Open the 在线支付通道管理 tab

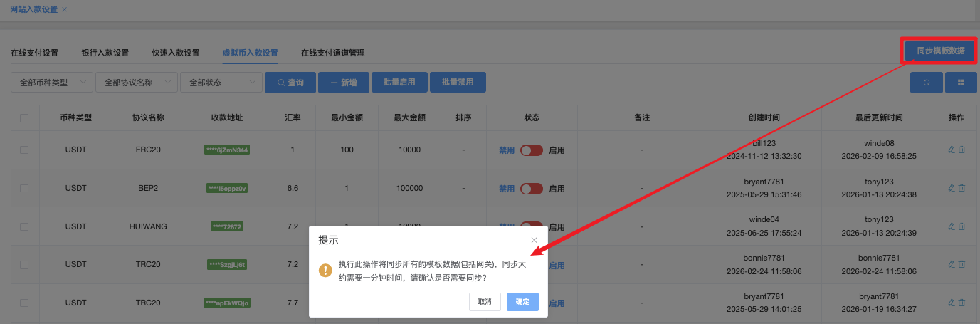point(332,53)
